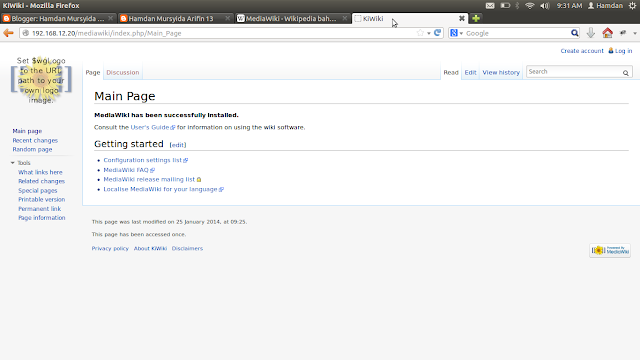The height and width of the screenshot is (360, 640).
Task: Open Configuration settings list link
Action: click(142, 160)
